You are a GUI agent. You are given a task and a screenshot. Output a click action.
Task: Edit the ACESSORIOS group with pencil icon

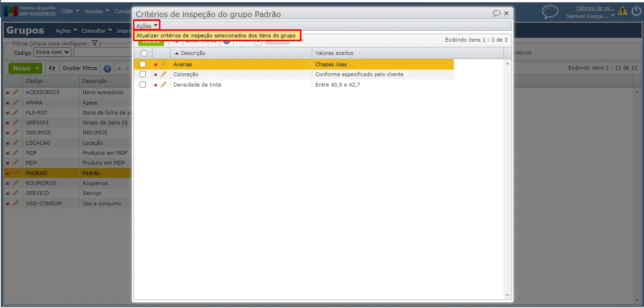[16, 92]
